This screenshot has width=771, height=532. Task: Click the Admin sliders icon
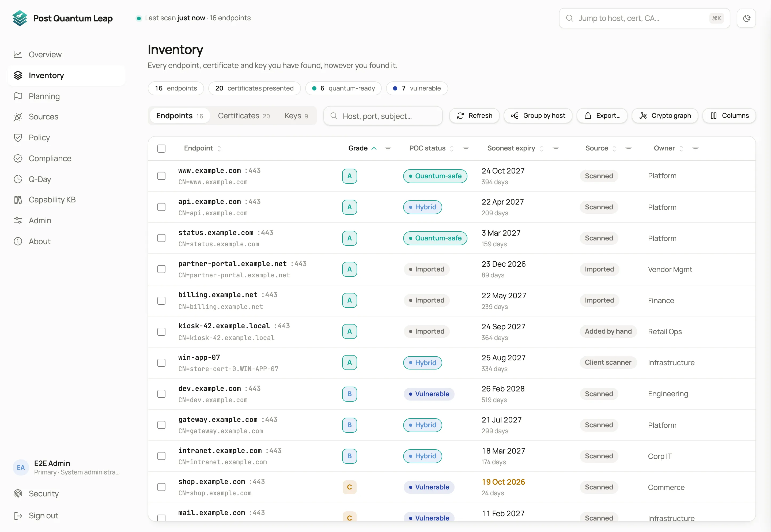(x=18, y=221)
